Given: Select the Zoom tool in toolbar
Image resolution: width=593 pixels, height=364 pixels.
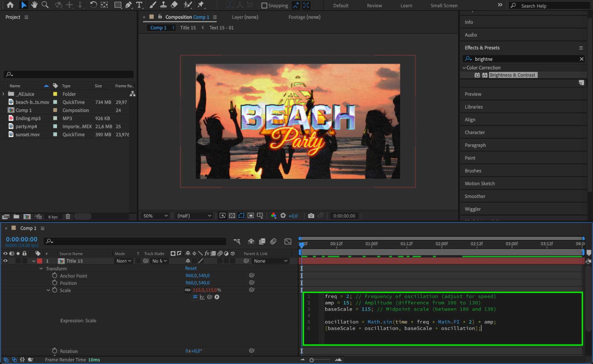Looking at the screenshot, I should 45,5.
